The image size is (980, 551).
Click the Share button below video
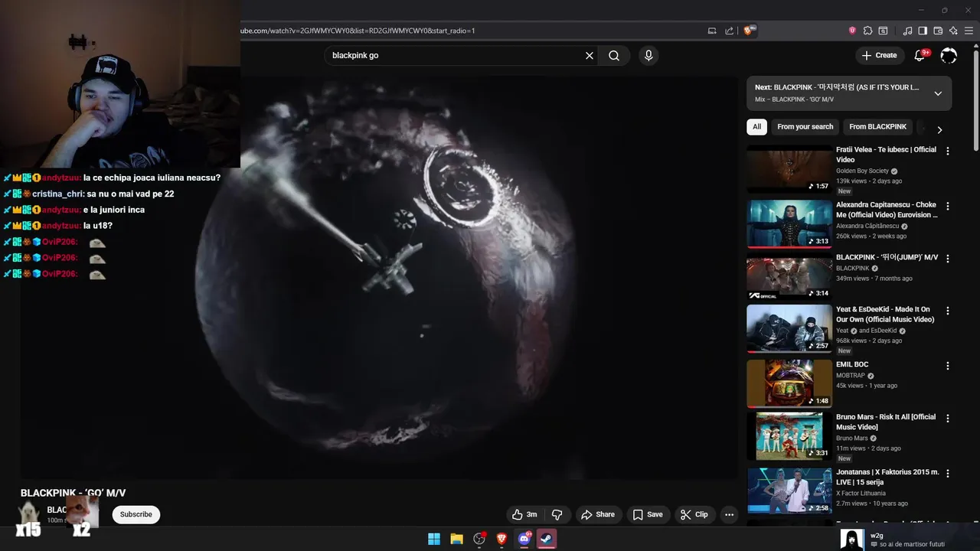597,514
